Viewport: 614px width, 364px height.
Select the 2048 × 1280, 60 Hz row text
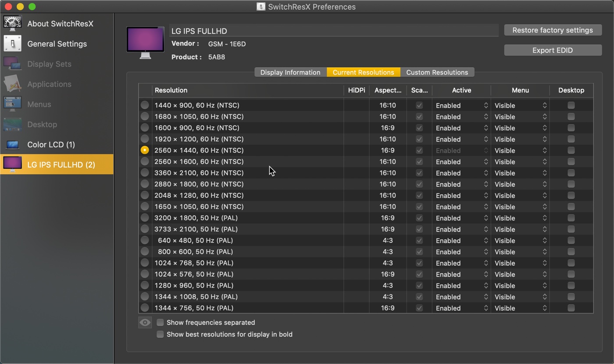tap(199, 195)
